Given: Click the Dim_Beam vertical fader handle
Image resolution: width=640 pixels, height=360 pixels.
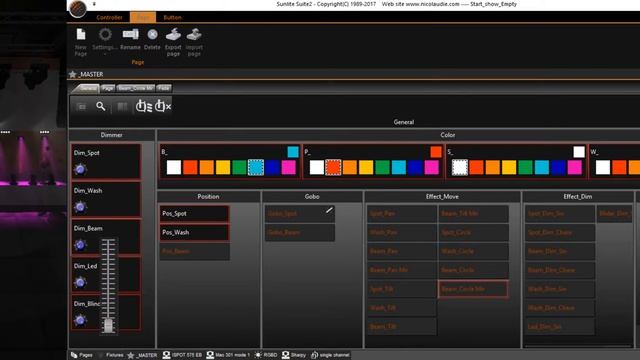Looking at the screenshot, I should coord(108,326).
